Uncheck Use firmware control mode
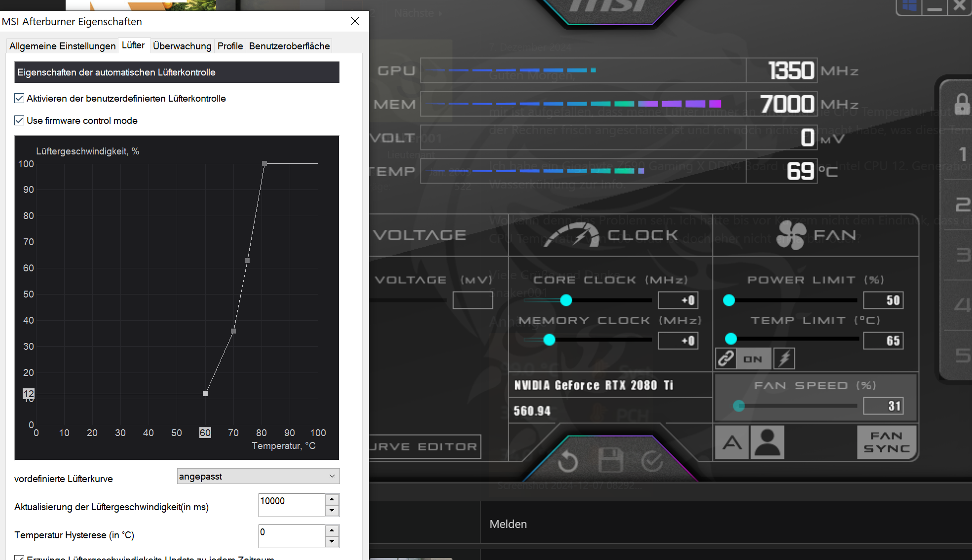This screenshot has height=560, width=972. tap(19, 120)
